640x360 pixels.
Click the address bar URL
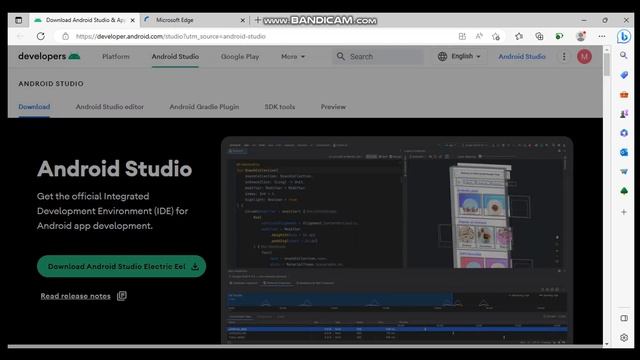pos(171,36)
